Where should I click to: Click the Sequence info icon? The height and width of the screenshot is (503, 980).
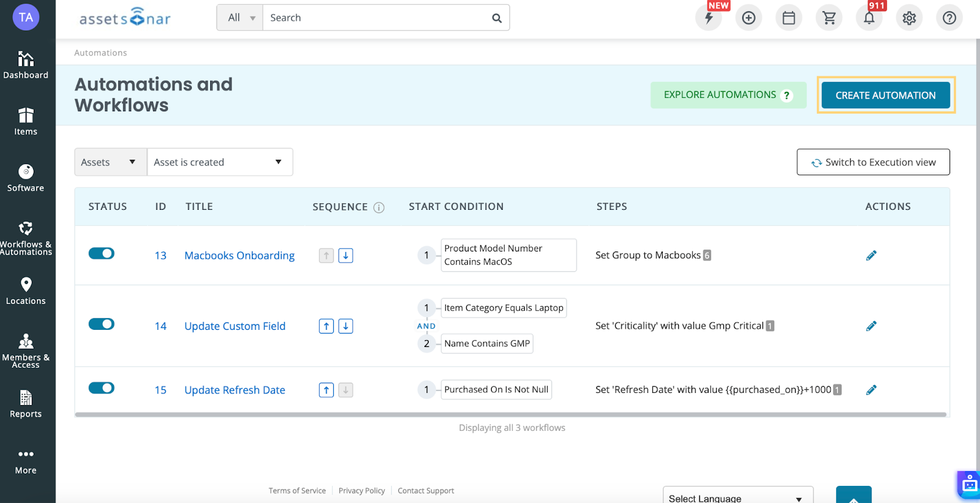click(x=379, y=207)
